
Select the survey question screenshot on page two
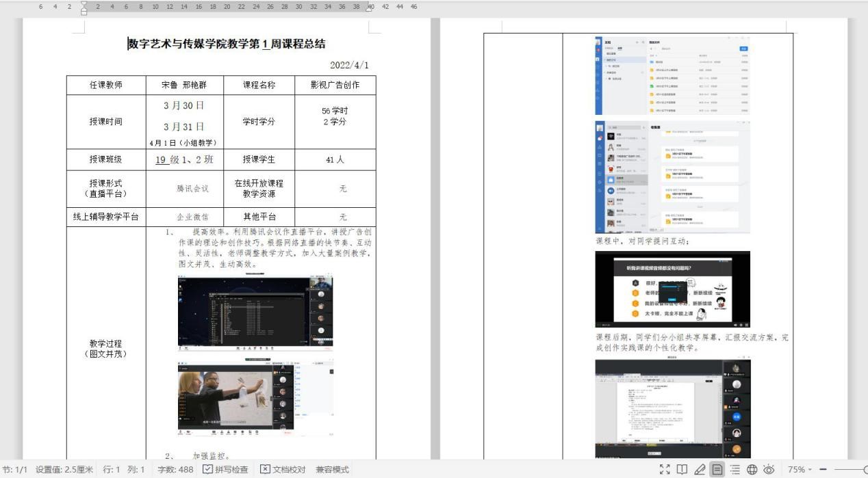tap(672, 289)
